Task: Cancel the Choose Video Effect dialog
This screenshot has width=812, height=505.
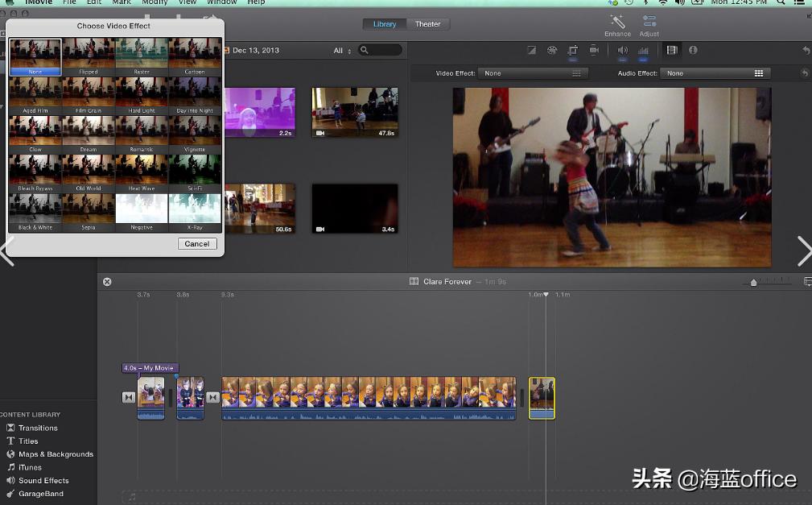Action: pyautogui.click(x=197, y=243)
